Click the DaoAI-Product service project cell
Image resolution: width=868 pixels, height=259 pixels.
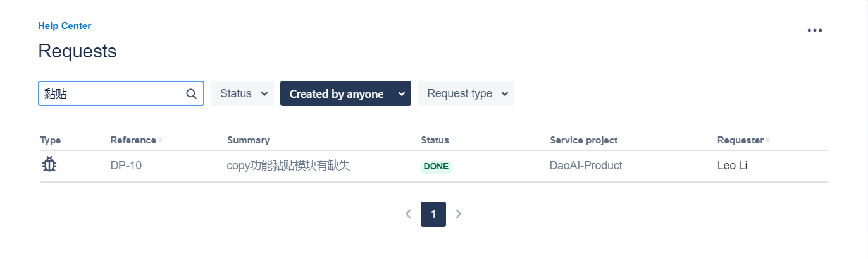(586, 166)
